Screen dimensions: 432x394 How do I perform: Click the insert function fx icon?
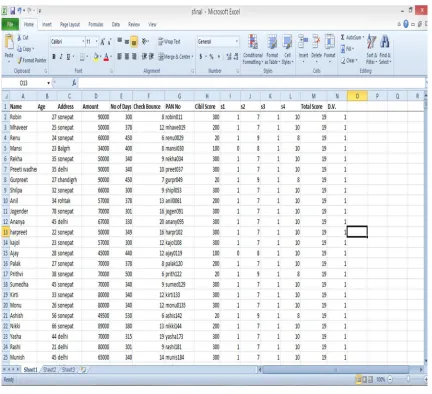[74, 83]
